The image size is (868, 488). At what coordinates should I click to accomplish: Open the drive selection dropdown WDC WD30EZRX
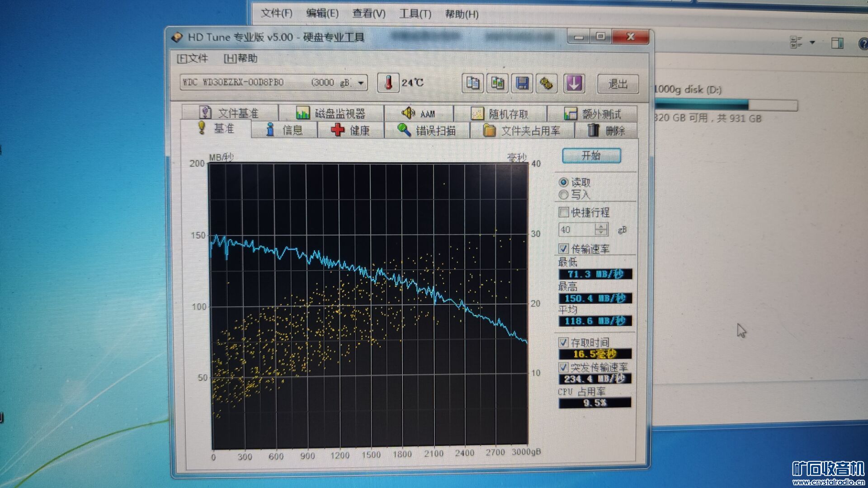(274, 83)
